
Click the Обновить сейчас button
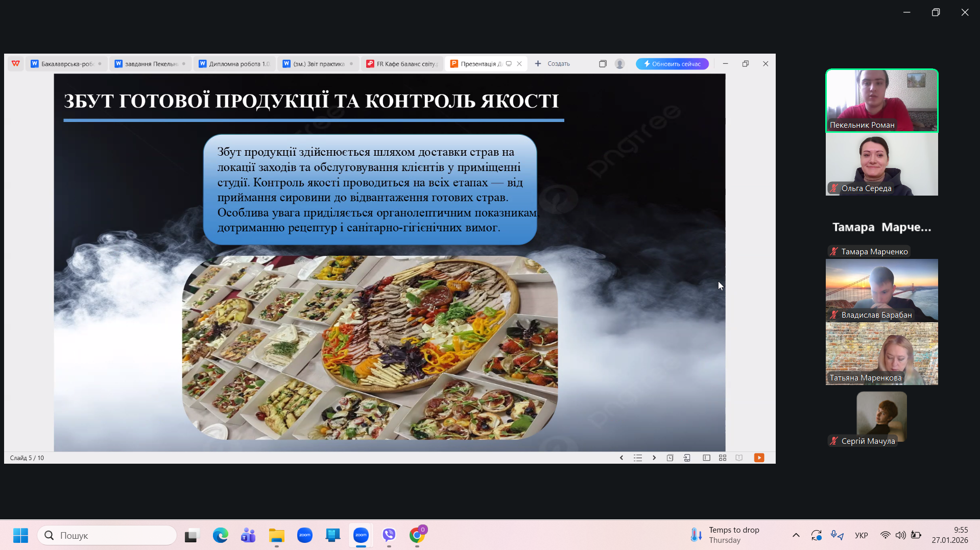click(672, 64)
